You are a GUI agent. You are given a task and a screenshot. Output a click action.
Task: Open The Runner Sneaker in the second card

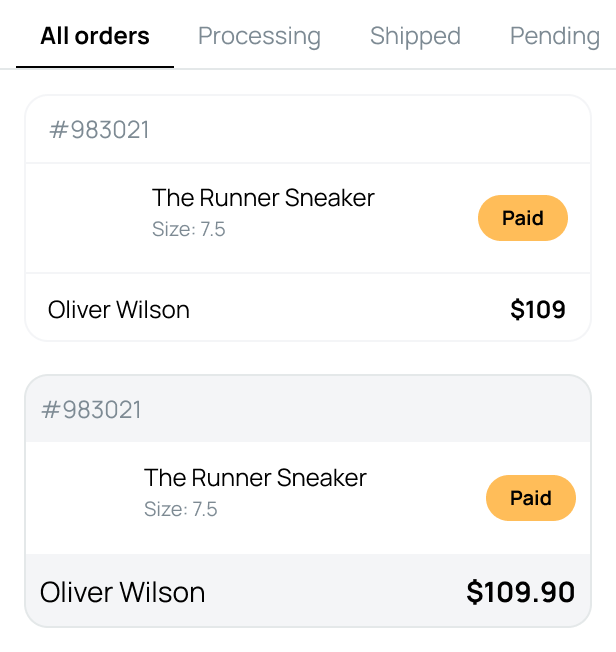(x=255, y=478)
